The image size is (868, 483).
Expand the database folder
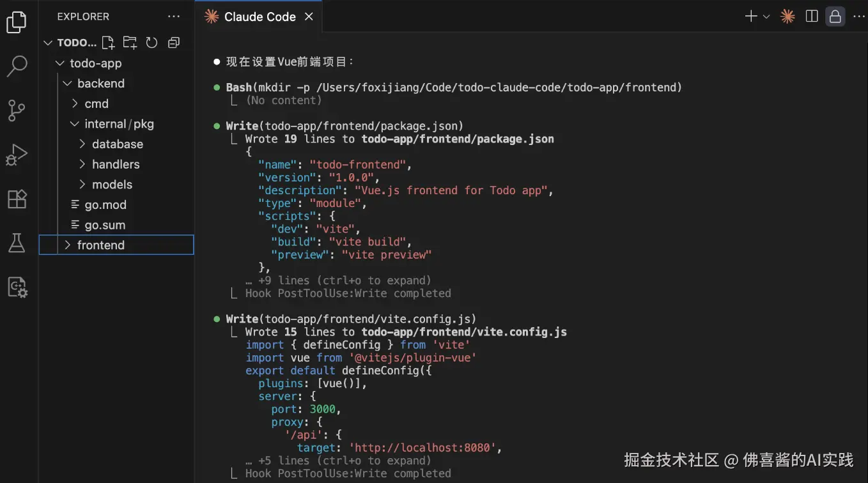pos(82,144)
